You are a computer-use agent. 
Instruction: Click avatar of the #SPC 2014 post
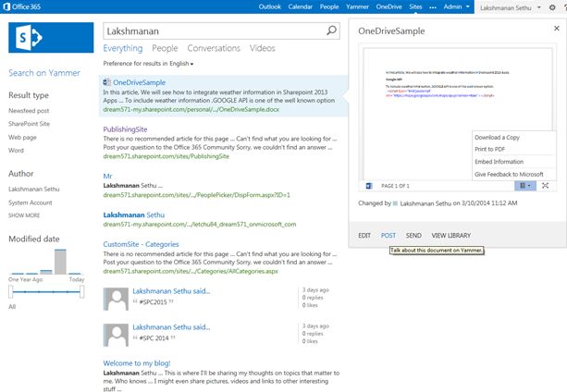(116, 336)
